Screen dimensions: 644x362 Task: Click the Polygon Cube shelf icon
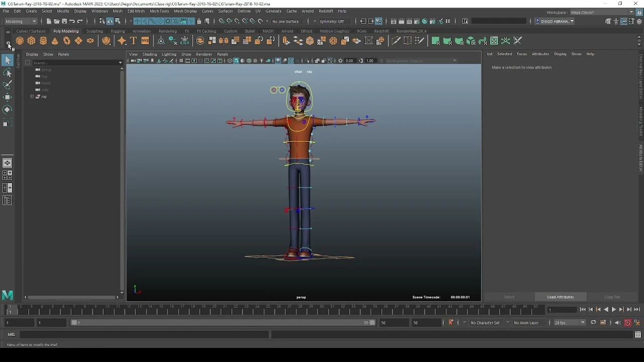coord(32,41)
